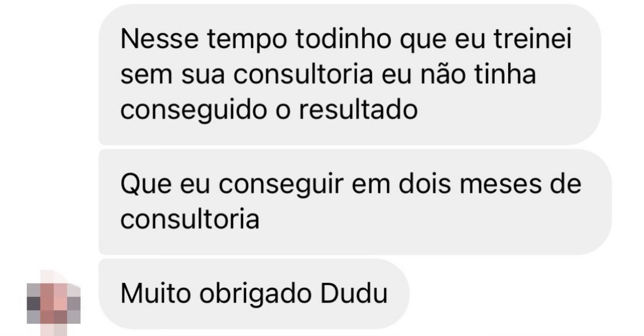This screenshot has height=336, width=644.
Task: Open the sender's pixelated profile avatar
Action: (54, 303)
